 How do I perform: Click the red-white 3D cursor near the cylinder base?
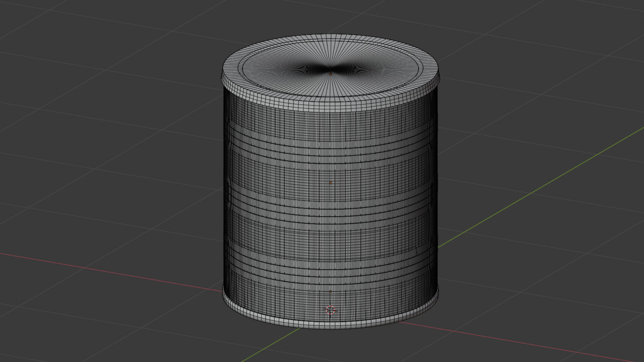[x=330, y=310]
